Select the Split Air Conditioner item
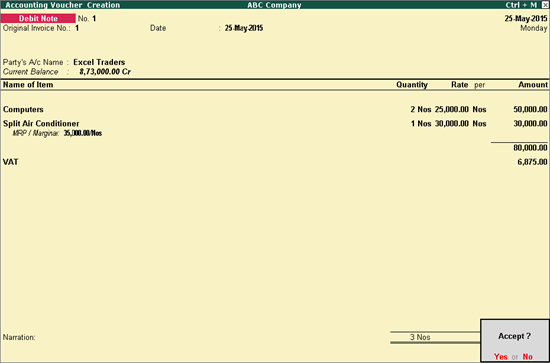 coord(41,123)
